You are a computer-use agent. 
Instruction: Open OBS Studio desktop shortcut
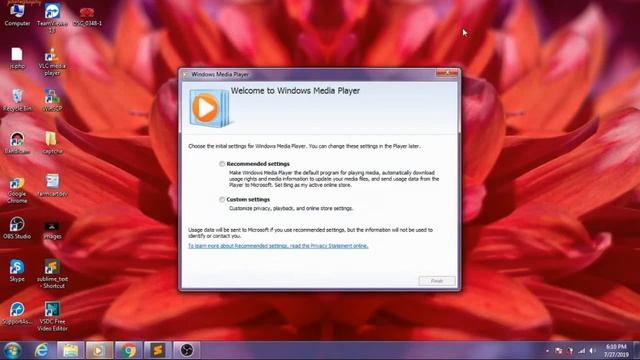coord(17,228)
